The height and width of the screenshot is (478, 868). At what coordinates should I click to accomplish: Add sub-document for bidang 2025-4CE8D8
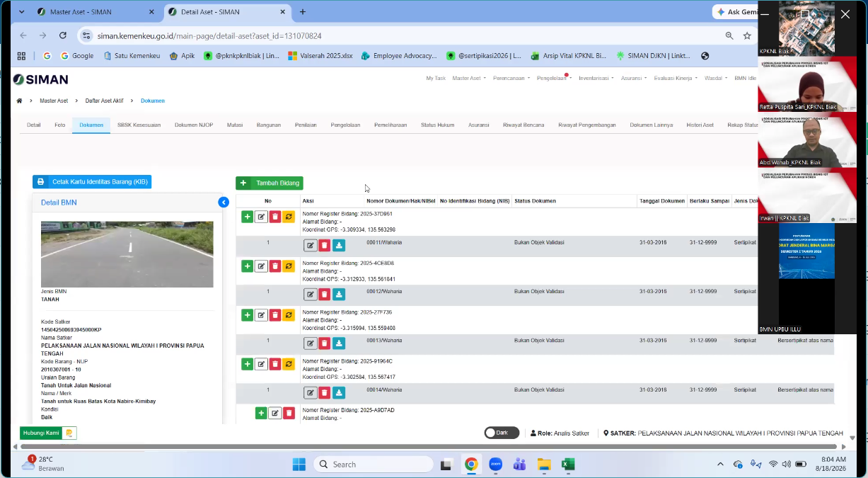pyautogui.click(x=247, y=266)
